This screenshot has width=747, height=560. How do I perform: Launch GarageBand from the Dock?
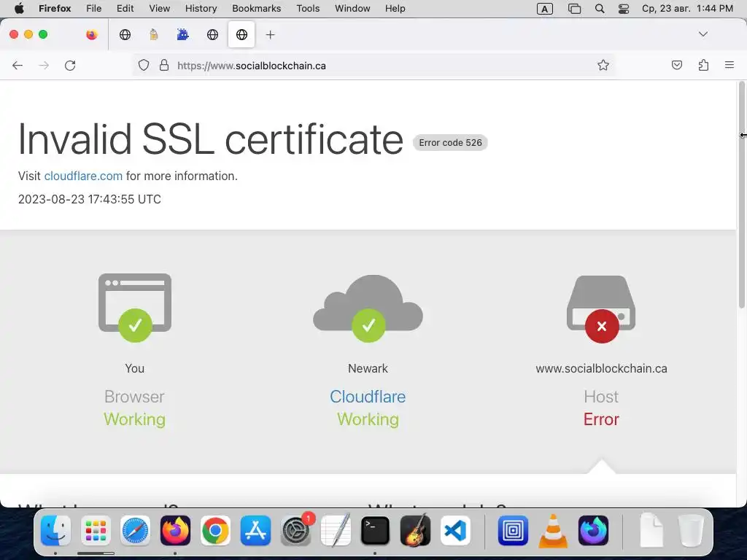click(415, 531)
